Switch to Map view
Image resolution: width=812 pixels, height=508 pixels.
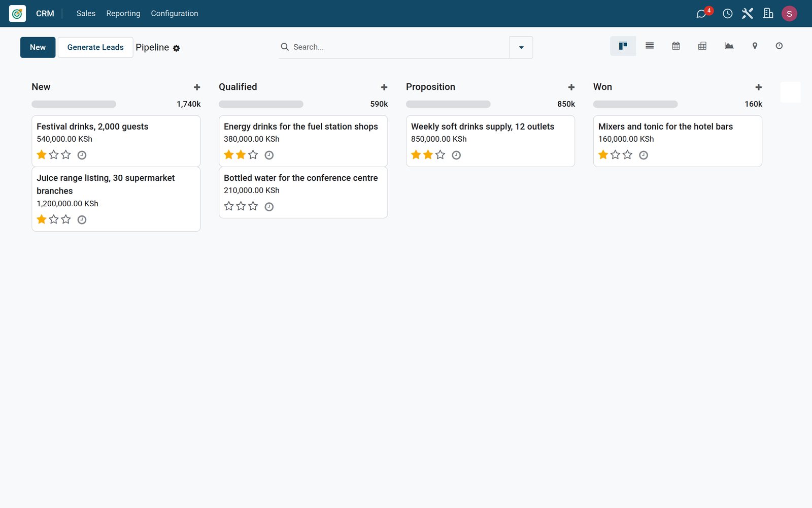coord(755,46)
